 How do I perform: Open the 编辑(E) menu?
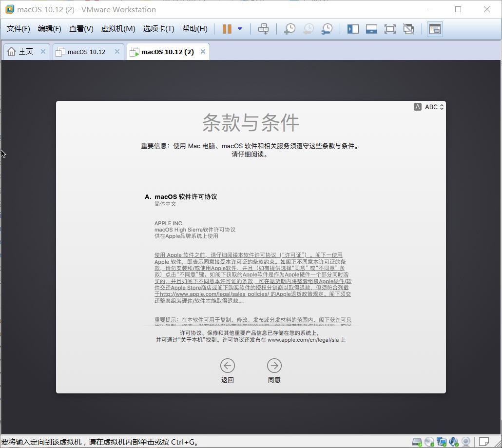49,29
